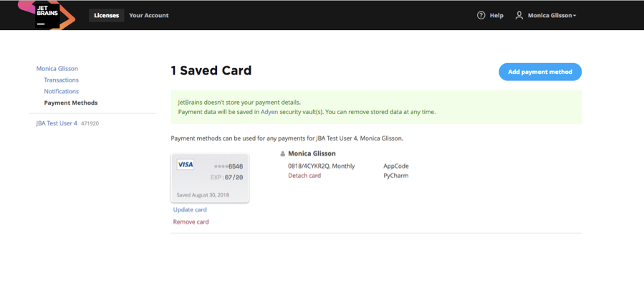Click the Add payment method button
The height and width of the screenshot is (292, 644).
click(540, 72)
